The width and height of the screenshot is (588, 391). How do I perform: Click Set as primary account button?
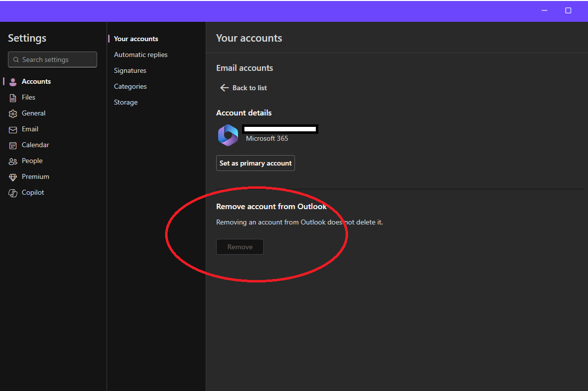point(255,163)
